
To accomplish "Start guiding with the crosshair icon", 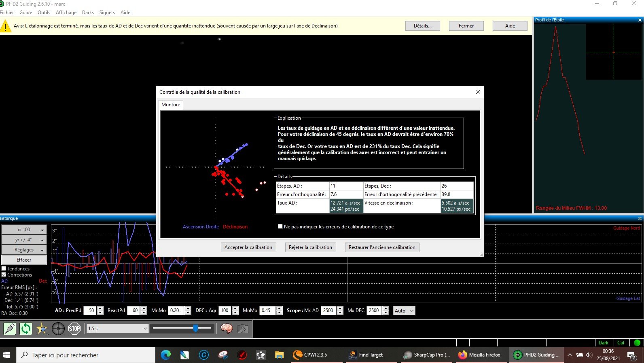I will (58, 329).
